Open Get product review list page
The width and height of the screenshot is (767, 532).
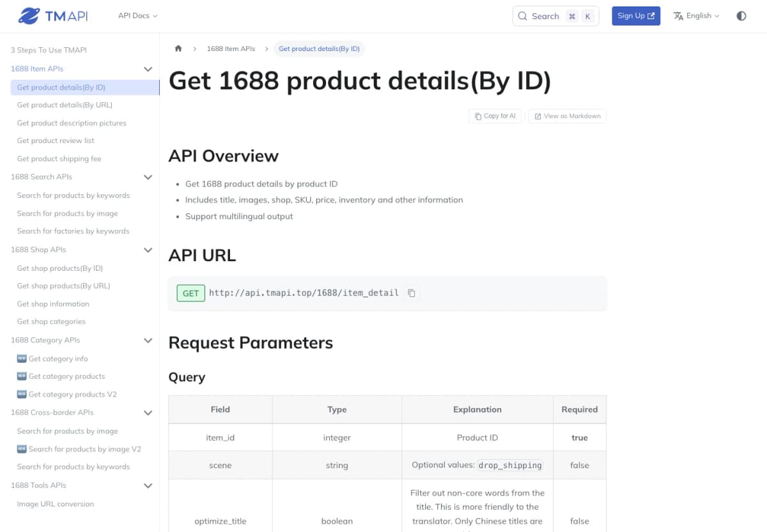click(x=56, y=141)
